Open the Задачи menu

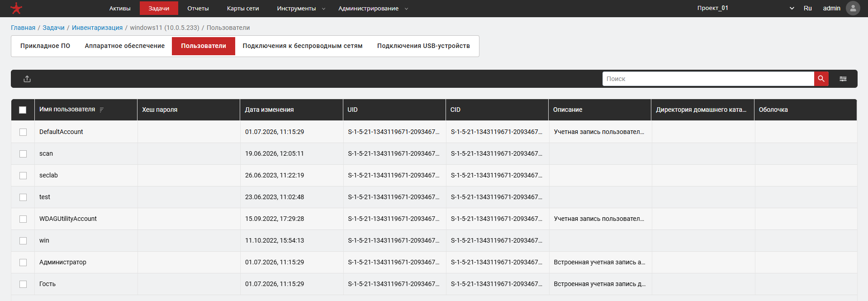coord(159,8)
